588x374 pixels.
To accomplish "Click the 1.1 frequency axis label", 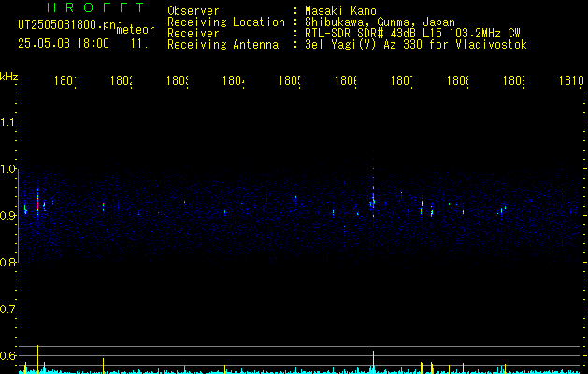I will (7, 122).
